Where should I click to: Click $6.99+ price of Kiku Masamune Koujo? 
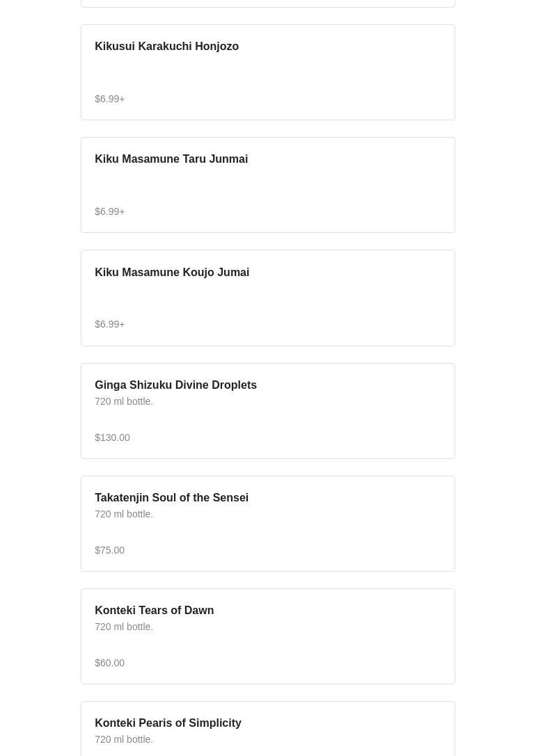pyautogui.click(x=110, y=325)
